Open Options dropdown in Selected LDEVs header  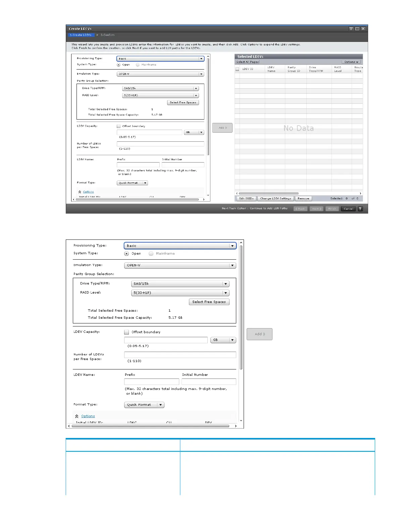pyautogui.click(x=351, y=62)
